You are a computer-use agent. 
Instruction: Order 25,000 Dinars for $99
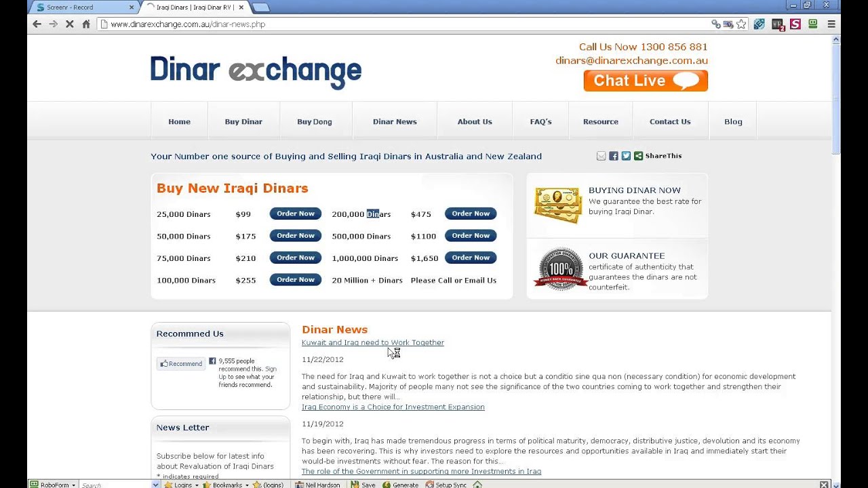(296, 213)
